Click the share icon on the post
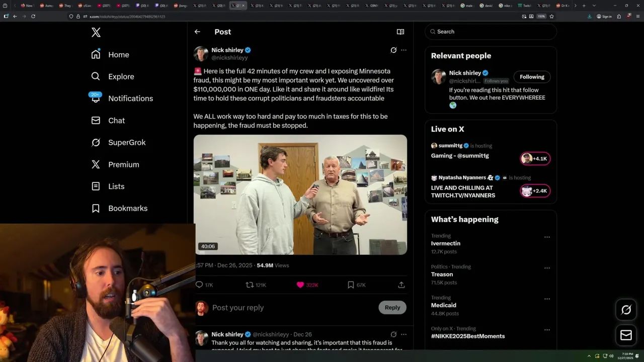 tap(401, 285)
